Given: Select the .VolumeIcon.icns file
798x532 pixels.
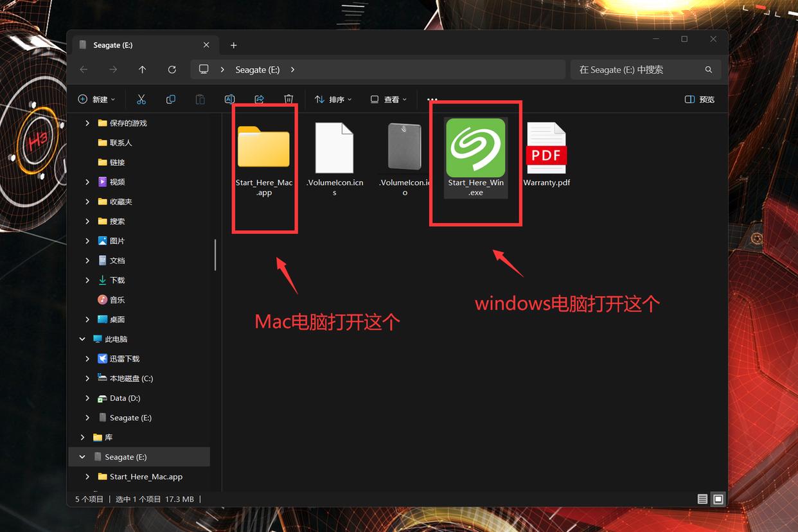Looking at the screenshot, I should click(334, 159).
